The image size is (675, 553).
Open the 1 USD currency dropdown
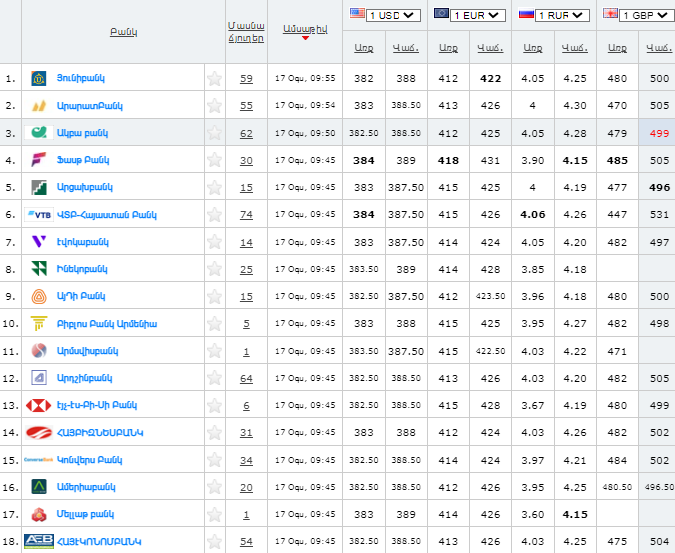393,15
